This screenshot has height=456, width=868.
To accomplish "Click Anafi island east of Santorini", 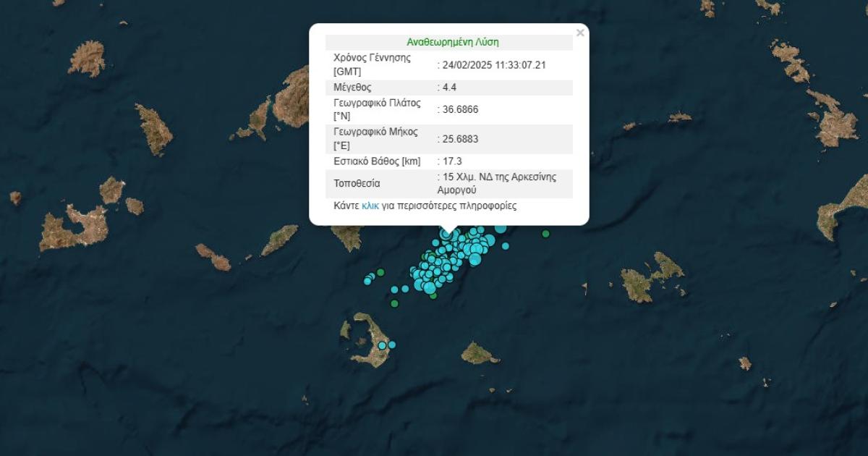I will click(478, 354).
